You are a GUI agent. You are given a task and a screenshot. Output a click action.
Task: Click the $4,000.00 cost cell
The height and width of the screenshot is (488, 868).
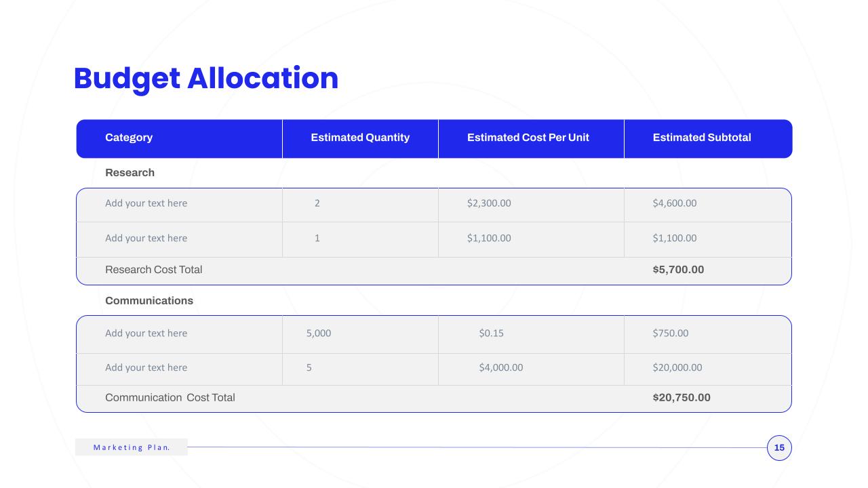[x=531, y=369]
